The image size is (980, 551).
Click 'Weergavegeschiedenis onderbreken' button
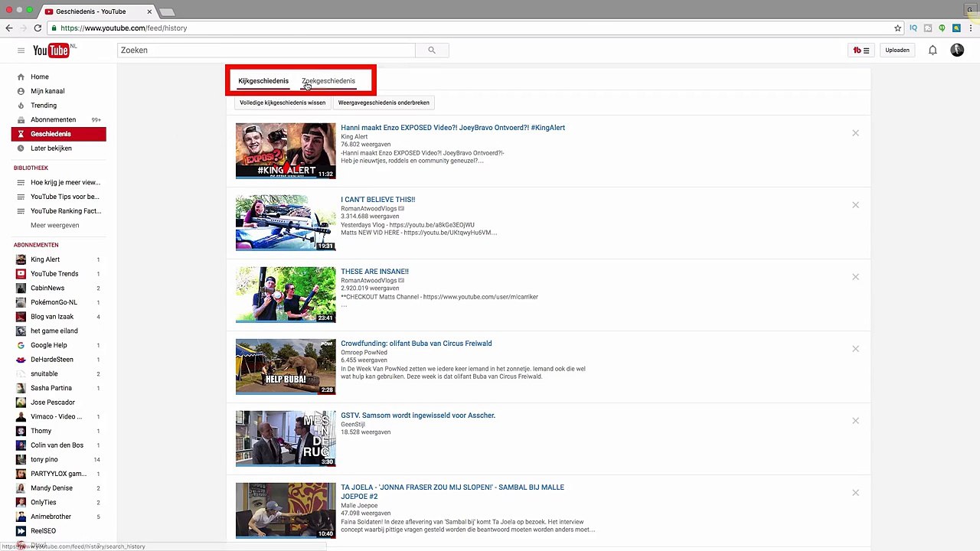[384, 103]
